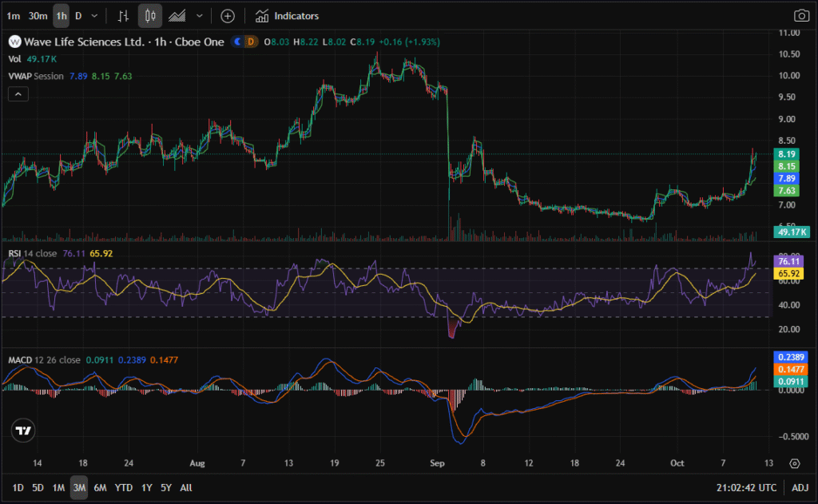Click the Wave Life Sciences symbol logo
The image size is (818, 504).
(x=14, y=42)
